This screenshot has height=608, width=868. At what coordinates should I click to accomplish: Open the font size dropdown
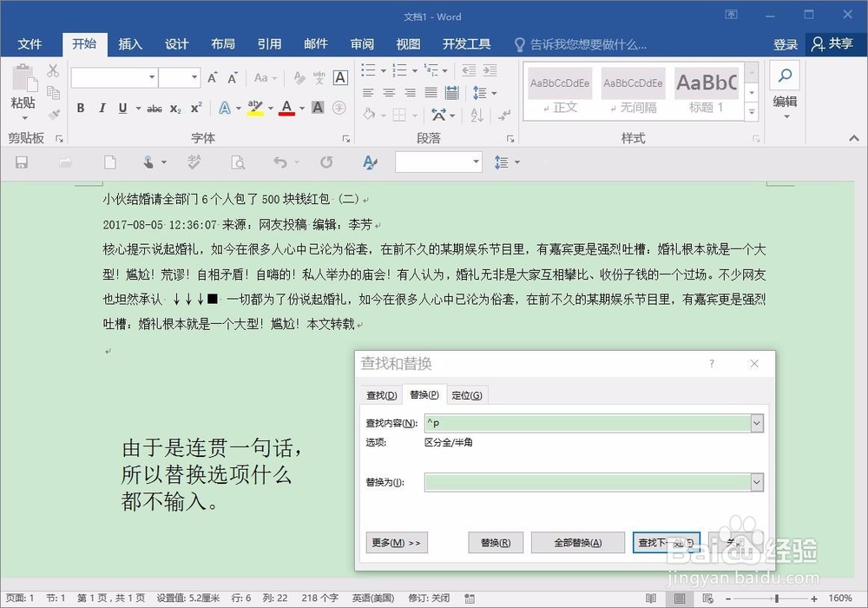(x=193, y=77)
